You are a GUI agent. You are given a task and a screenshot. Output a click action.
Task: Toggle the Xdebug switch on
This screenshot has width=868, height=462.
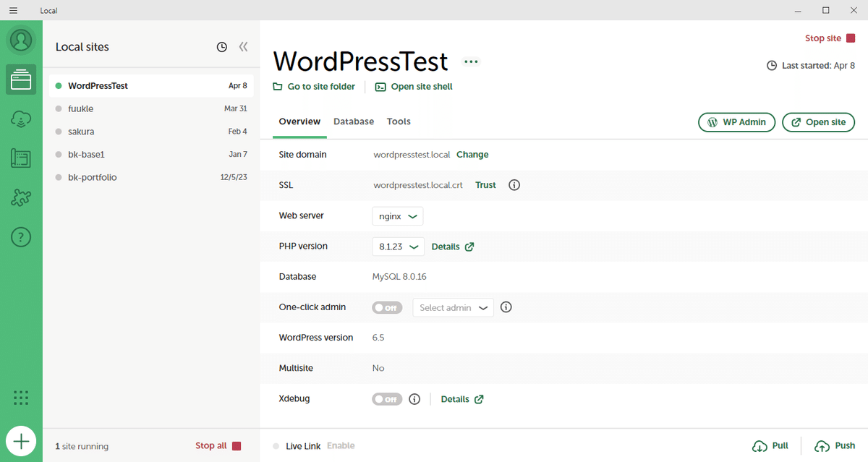(387, 399)
